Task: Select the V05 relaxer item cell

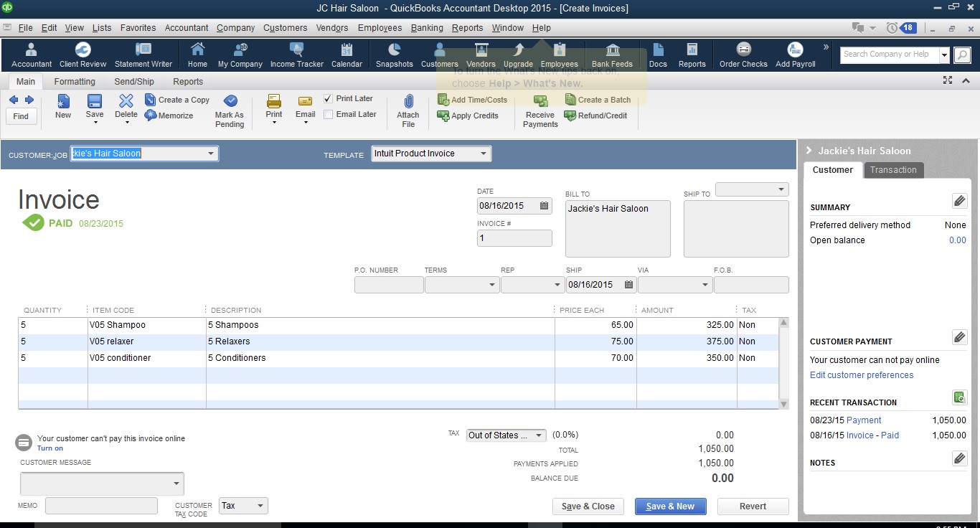Action: (147, 341)
